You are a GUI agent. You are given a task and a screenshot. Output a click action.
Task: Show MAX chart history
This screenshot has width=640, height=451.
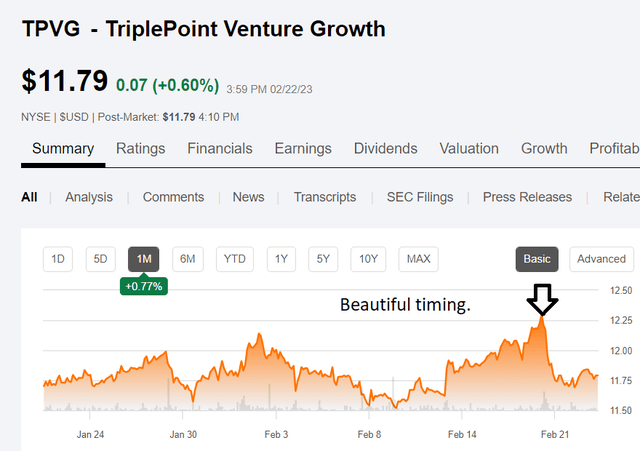click(x=419, y=259)
